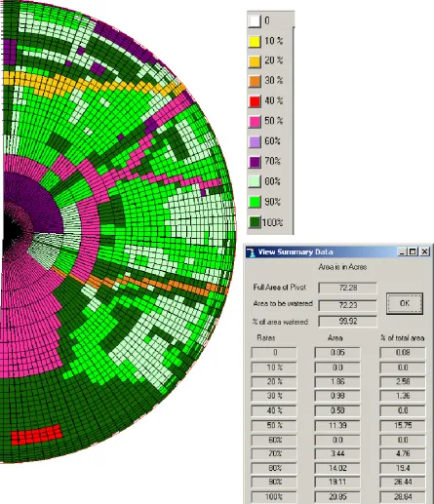Select the bright green 90% swatch
The image size is (434, 504).
[255, 202]
